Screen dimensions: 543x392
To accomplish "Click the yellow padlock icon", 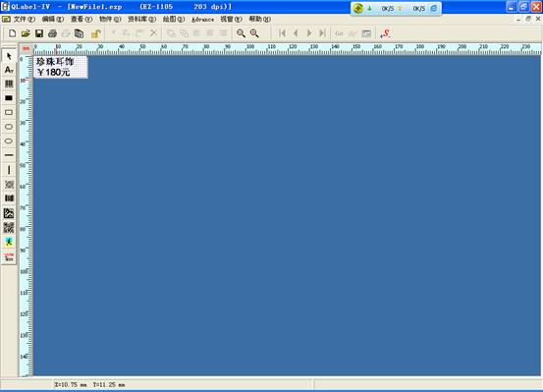I will tap(95, 33).
